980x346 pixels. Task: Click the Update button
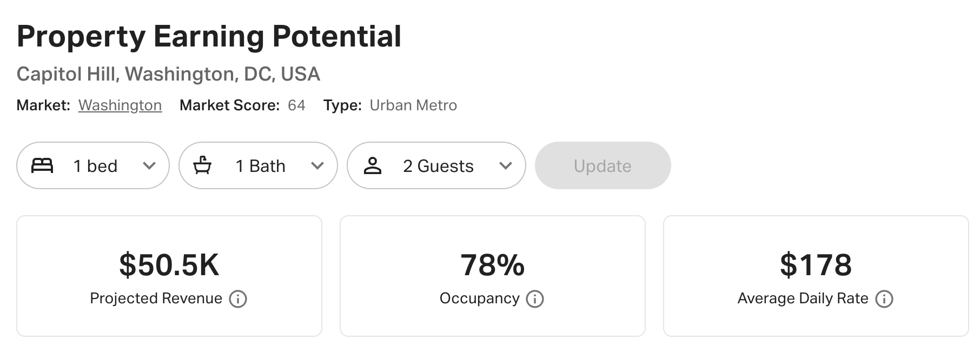tap(602, 165)
